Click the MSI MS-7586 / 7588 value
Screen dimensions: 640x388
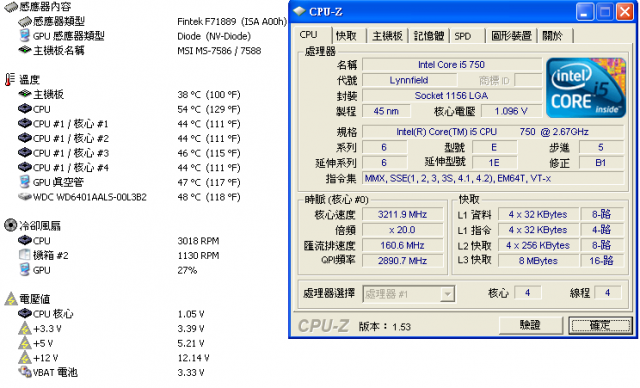click(x=219, y=51)
